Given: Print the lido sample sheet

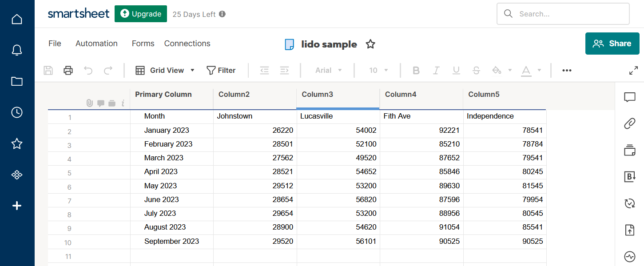Looking at the screenshot, I should [68, 70].
